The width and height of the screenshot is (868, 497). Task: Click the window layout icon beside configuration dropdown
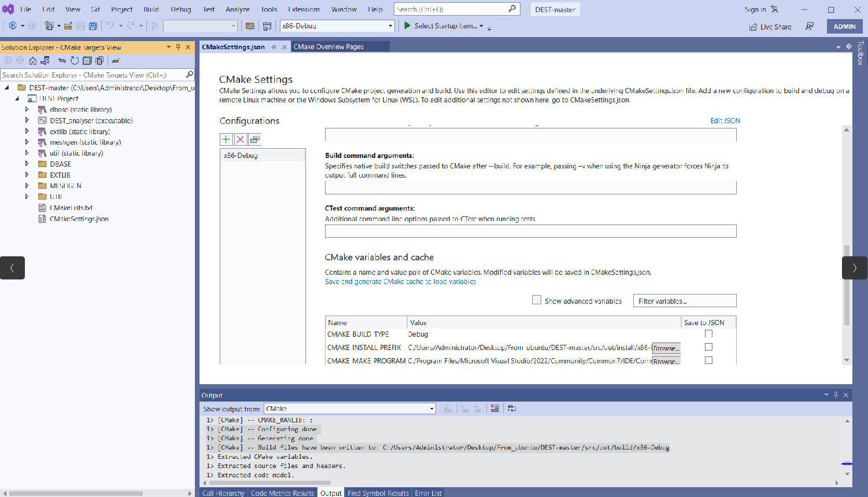point(267,26)
